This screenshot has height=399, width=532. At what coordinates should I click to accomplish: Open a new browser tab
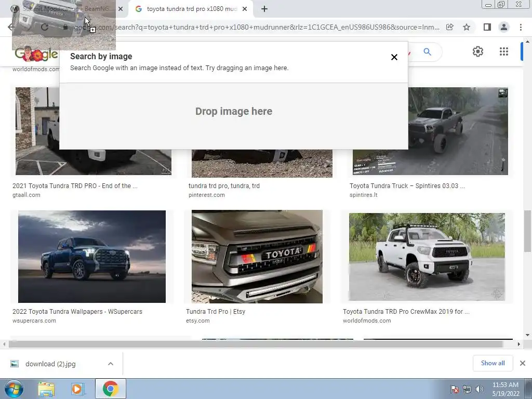pos(264,9)
